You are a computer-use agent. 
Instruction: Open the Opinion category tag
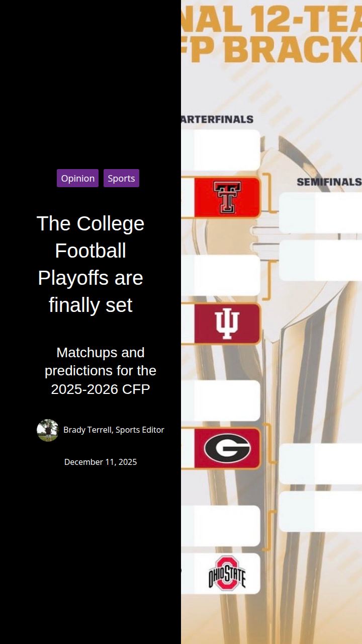[78, 178]
